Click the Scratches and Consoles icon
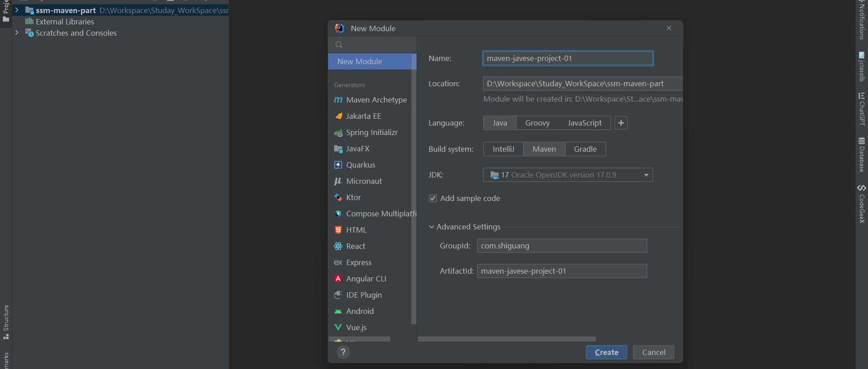868x369 pixels. 29,33
